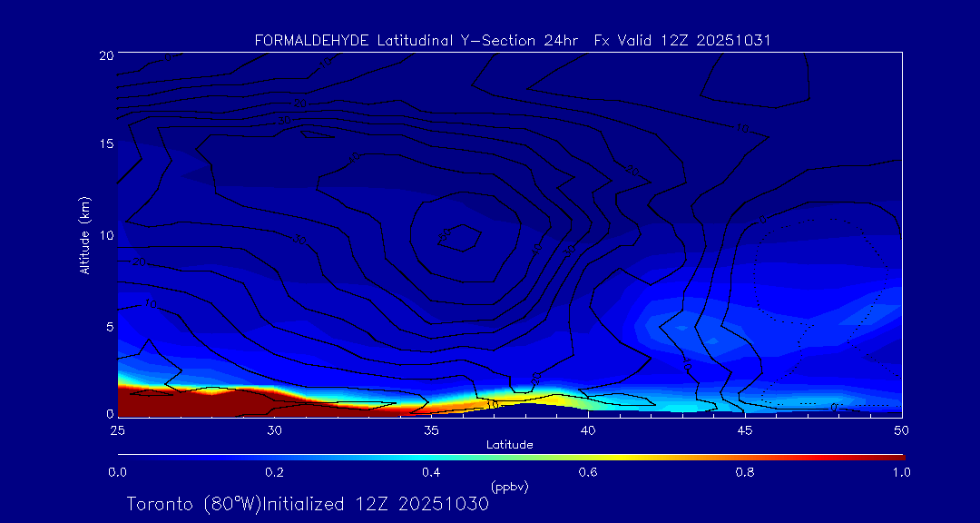Screen dimensions: 980x523
Task: Click the yellow patch near latitude 39
Action: pos(556,400)
